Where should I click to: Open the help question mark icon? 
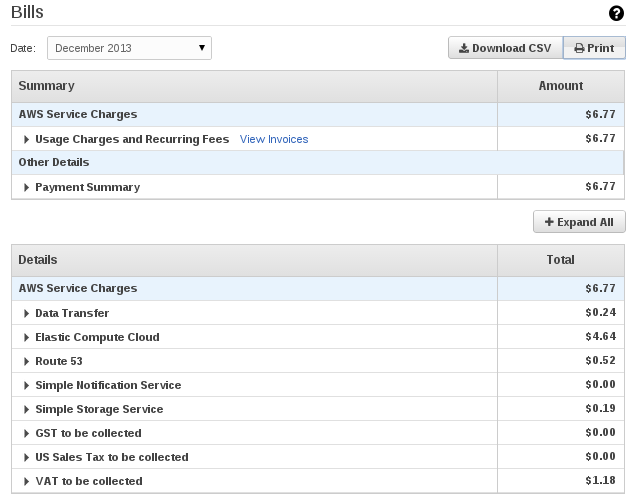[616, 13]
